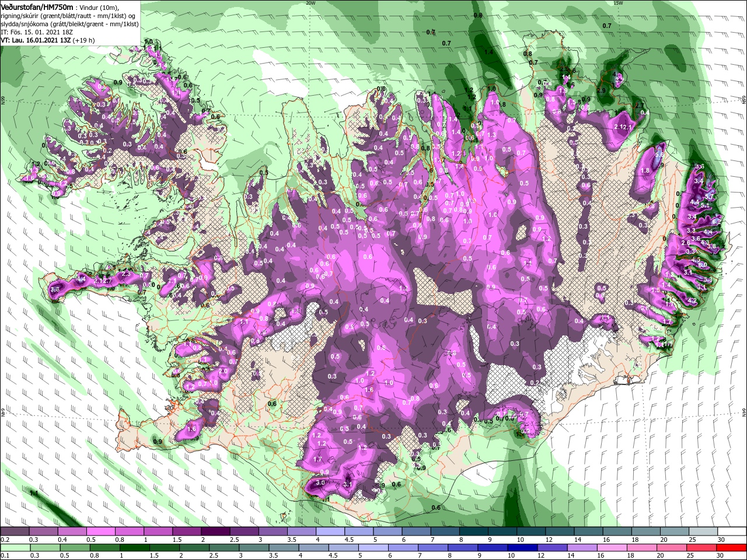Pick the periwinkle 6 swatch in the rain scale

(403, 548)
